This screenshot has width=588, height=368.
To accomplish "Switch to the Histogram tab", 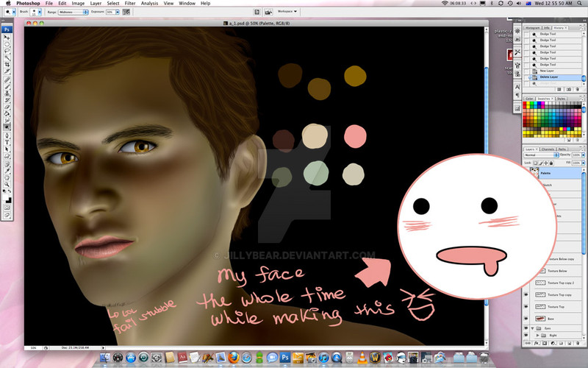I will (532, 28).
